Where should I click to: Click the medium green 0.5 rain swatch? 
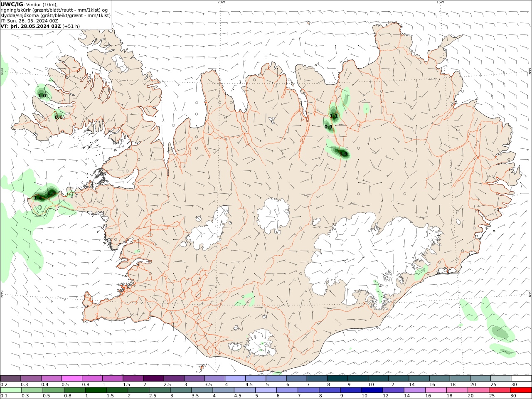click(x=53, y=390)
